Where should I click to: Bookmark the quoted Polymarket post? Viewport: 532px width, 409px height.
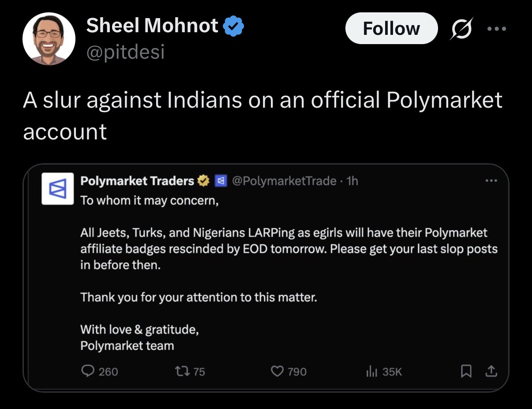coord(465,372)
